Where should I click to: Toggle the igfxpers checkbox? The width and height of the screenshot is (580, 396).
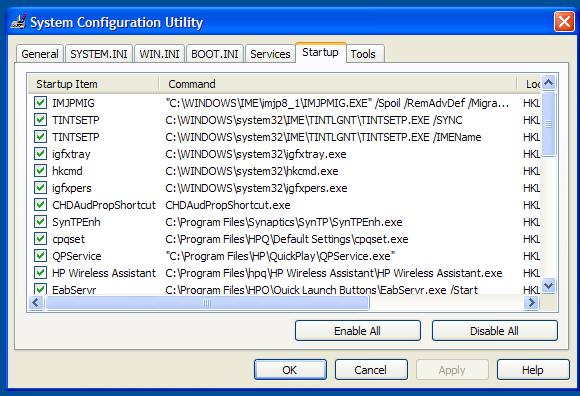tap(40, 187)
